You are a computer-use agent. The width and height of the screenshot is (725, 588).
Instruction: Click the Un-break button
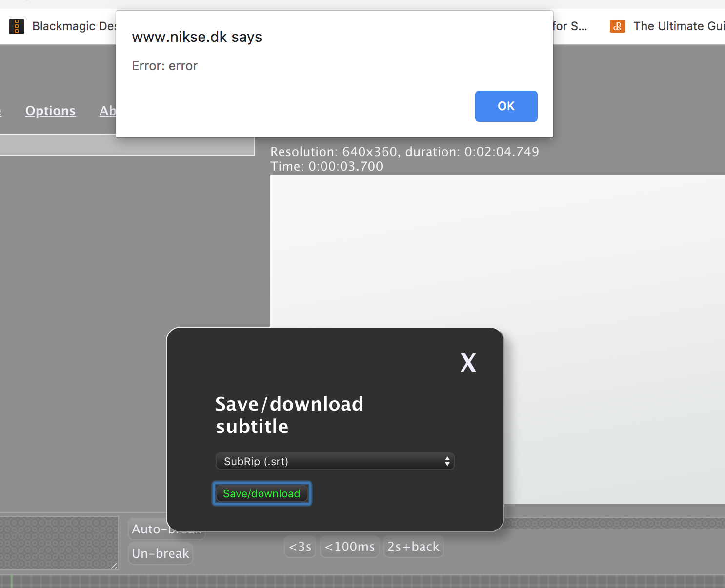160,553
